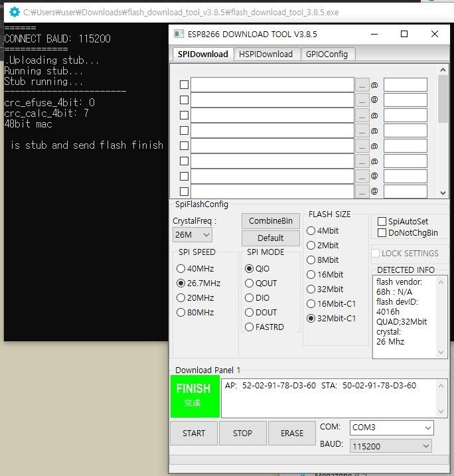Screen dimensions: 454x476
Task: Click the CombineBin button
Action: 271,221
